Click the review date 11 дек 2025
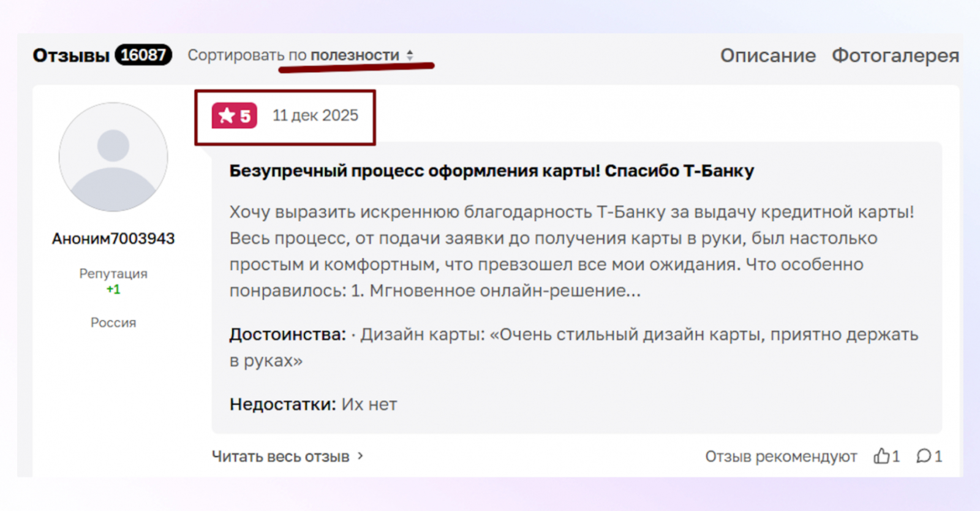This screenshot has width=980, height=511. (x=315, y=115)
